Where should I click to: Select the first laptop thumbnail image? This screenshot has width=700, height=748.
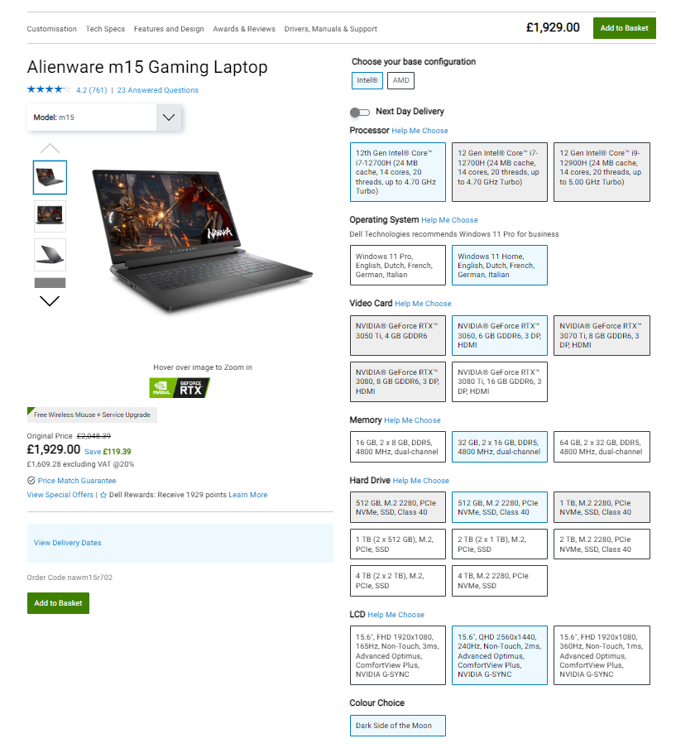point(50,177)
